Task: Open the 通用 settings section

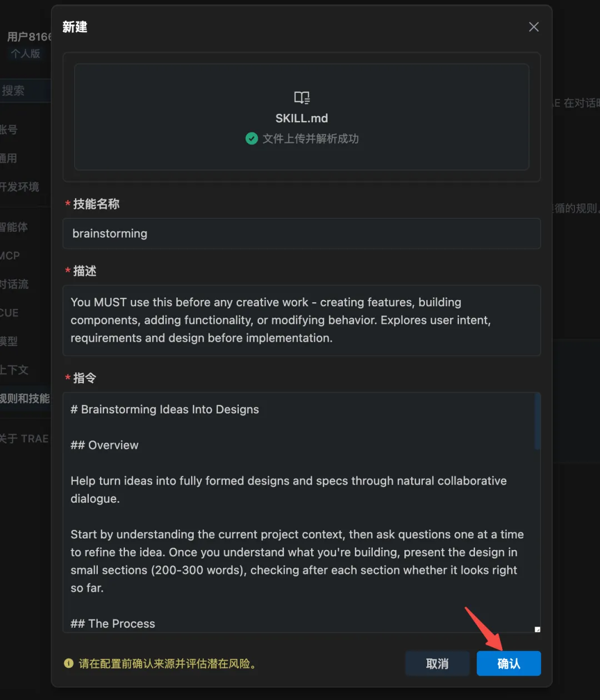Action: tap(10, 158)
